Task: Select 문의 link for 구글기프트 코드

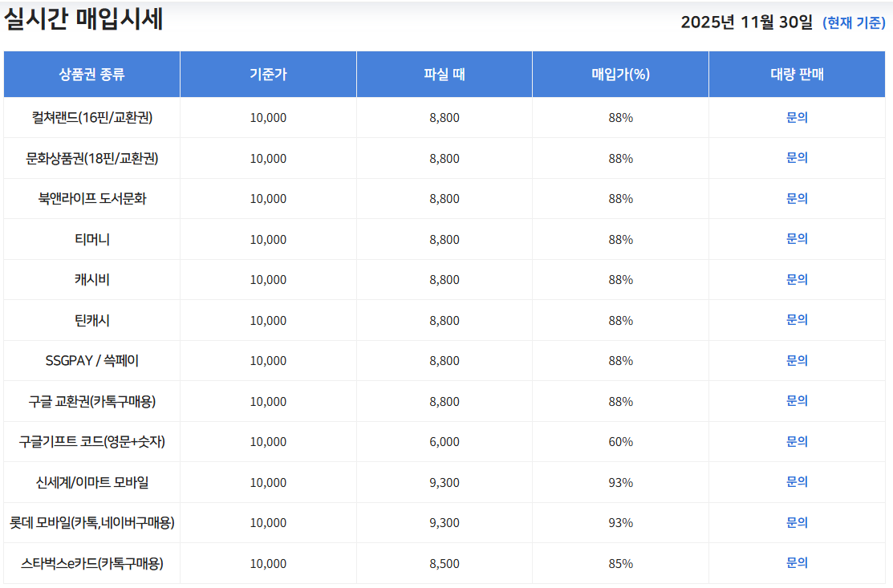Action: pos(797,441)
